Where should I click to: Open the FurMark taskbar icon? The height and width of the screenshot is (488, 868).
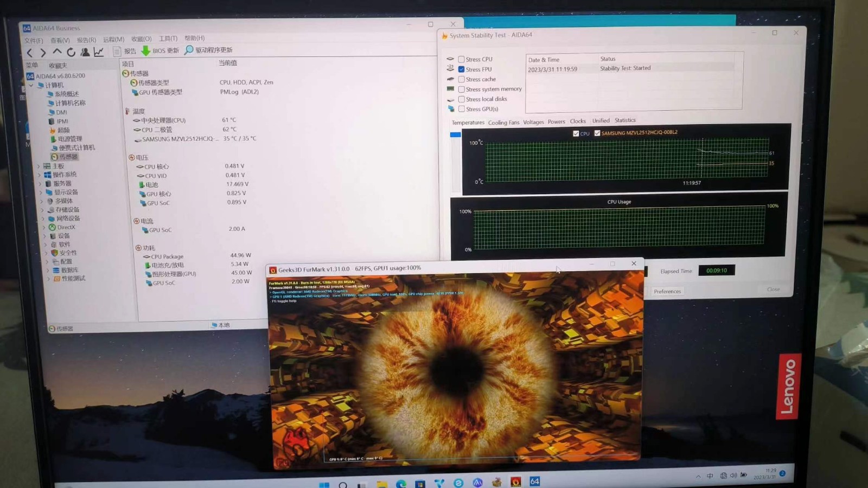516,481
